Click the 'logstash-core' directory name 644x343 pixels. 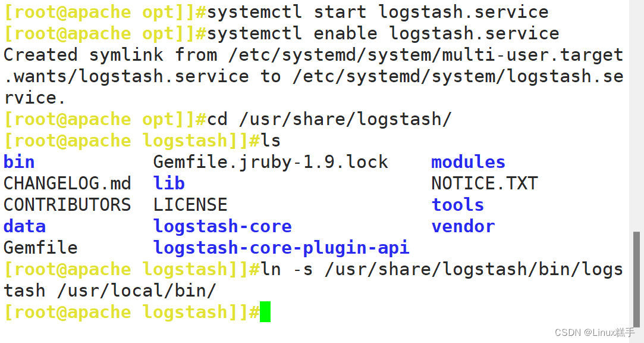tap(222, 226)
